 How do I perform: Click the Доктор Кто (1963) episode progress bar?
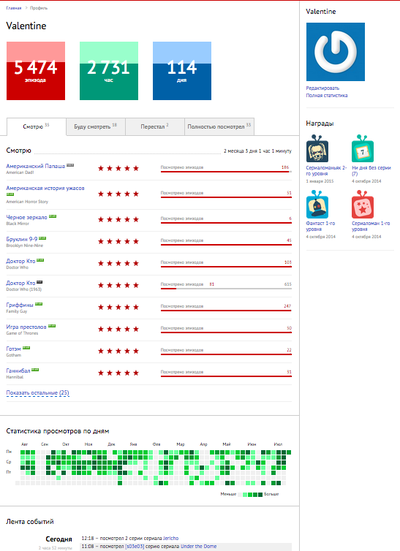(x=226, y=289)
